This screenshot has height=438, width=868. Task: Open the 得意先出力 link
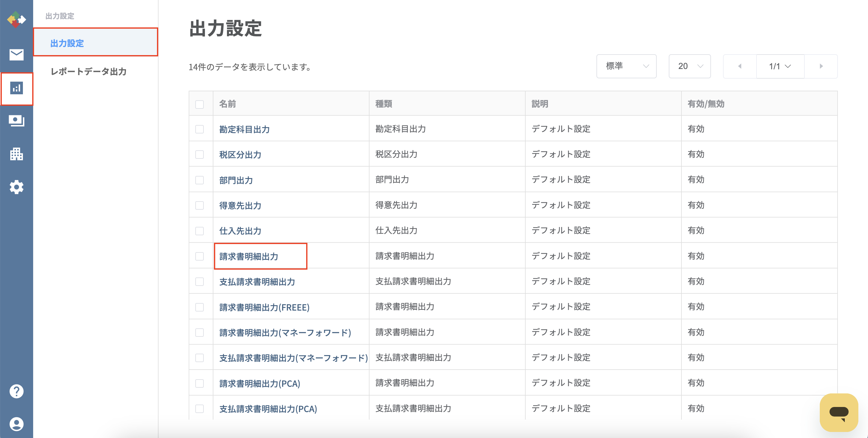[240, 205]
